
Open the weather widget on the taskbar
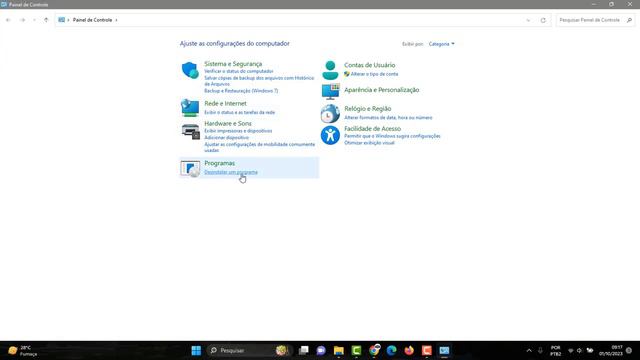pos(23,351)
